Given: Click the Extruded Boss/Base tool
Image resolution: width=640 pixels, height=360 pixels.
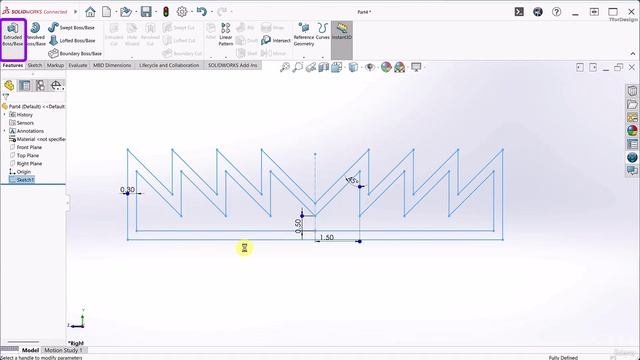Looking at the screenshot, I should pyautogui.click(x=13, y=35).
